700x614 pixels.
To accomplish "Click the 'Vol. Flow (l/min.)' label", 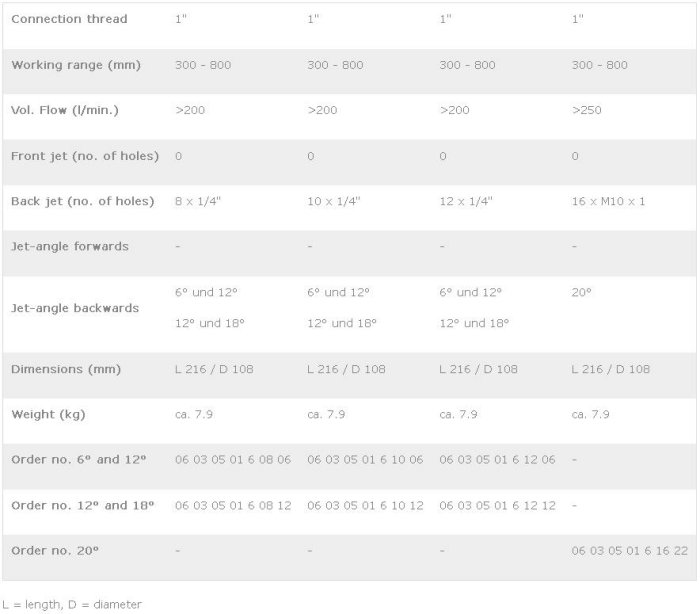I will pyautogui.click(x=65, y=110).
